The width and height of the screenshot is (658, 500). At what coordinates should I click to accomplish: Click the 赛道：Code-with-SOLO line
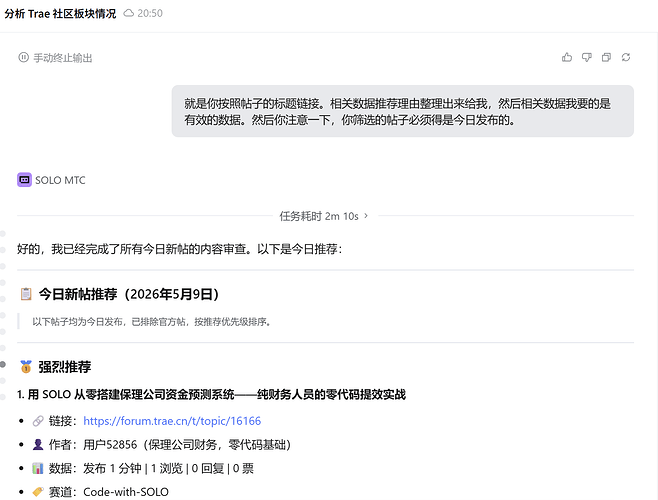(109, 492)
